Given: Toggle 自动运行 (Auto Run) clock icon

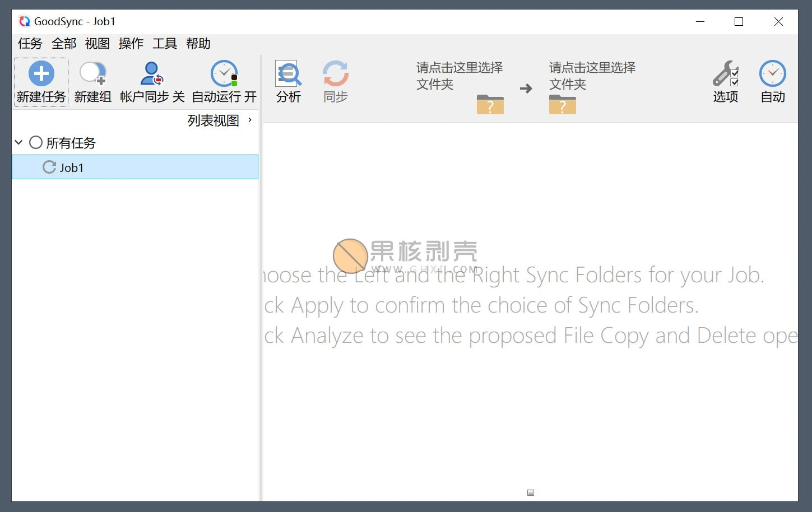Looking at the screenshot, I should click(224, 73).
